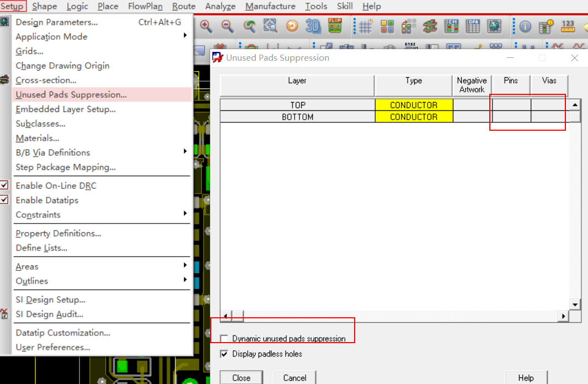Screen dimensions: 588x384
Task: Click the orange Refresh display icon
Action: point(292,26)
